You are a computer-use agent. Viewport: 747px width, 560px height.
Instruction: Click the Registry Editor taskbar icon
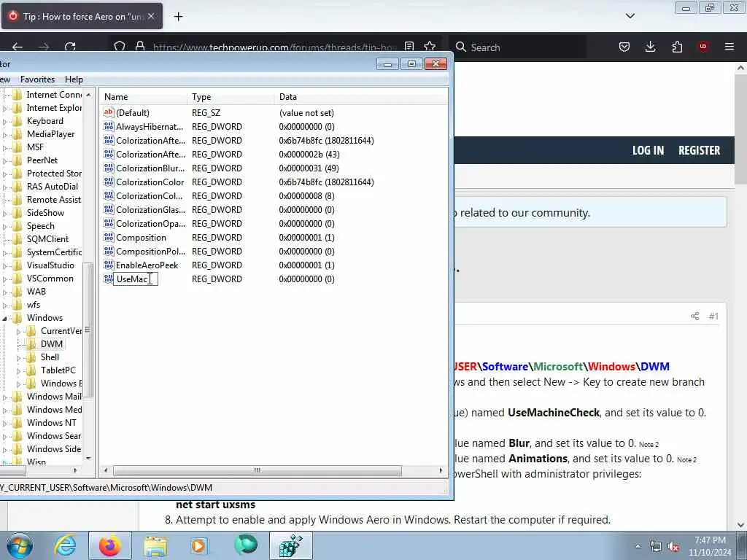pyautogui.click(x=290, y=545)
